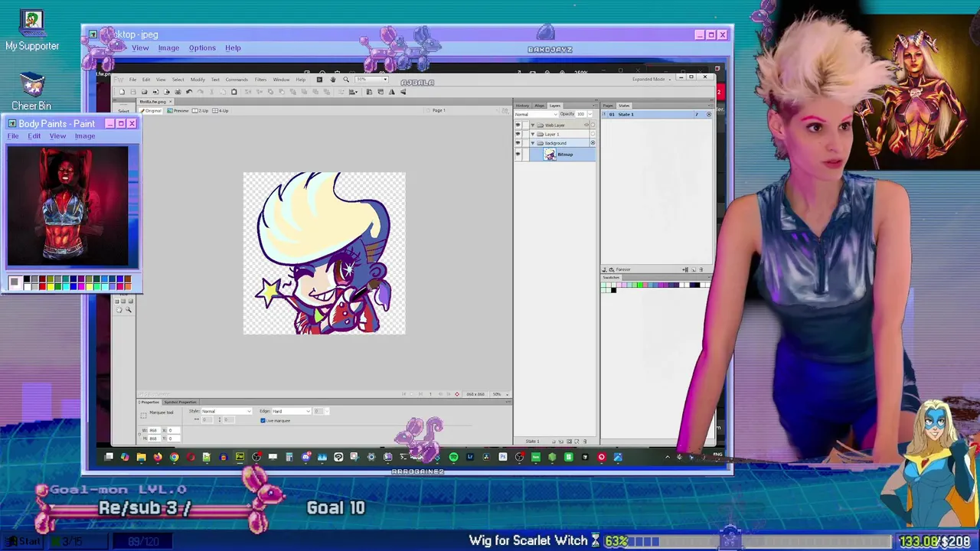
Task: Click the Fireworks Fw taskbar icon
Action: (240, 457)
